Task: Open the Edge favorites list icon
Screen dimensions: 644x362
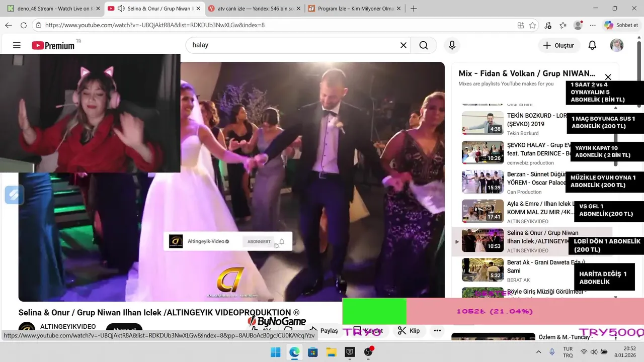Action: pyautogui.click(x=563, y=25)
